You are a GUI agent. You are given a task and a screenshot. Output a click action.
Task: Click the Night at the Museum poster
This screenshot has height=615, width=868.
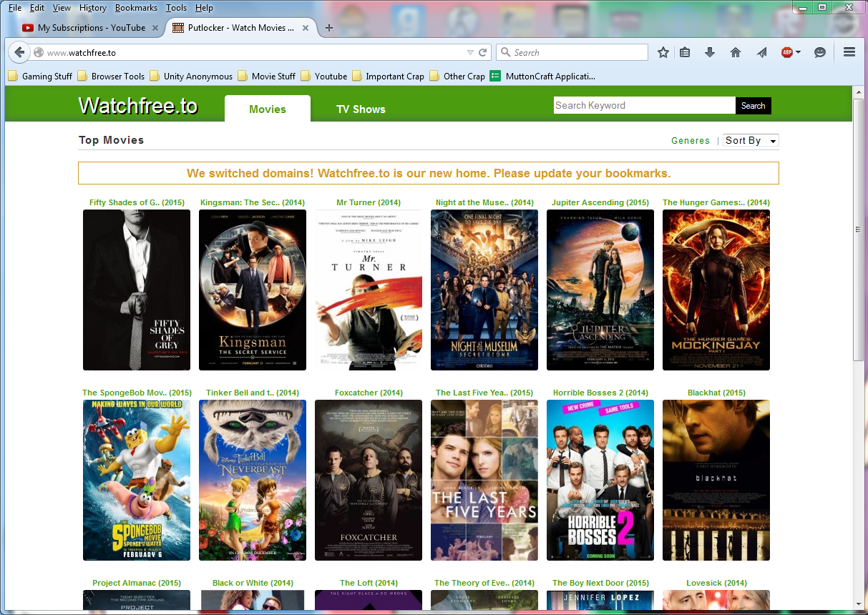tap(484, 290)
